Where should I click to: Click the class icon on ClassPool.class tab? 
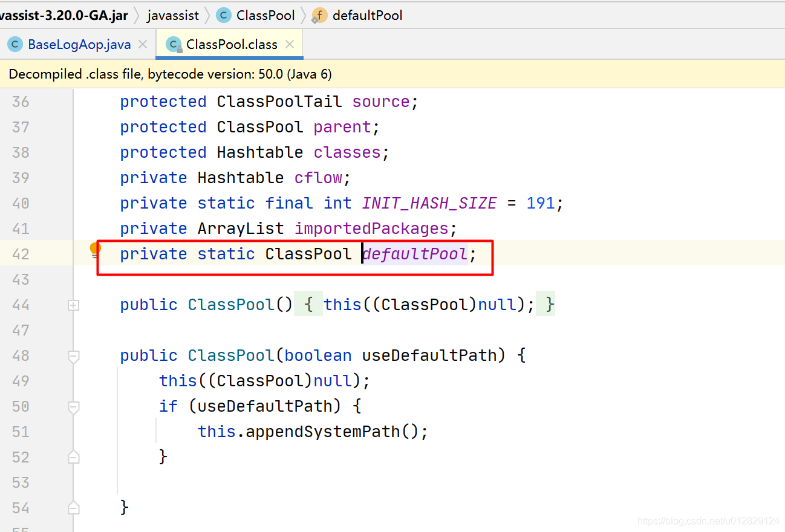tap(174, 44)
